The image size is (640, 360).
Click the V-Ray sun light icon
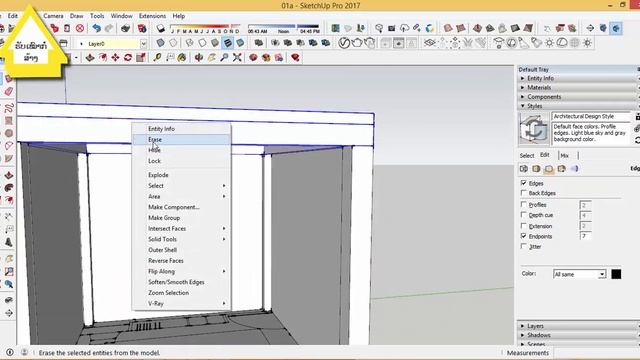click(x=549, y=42)
